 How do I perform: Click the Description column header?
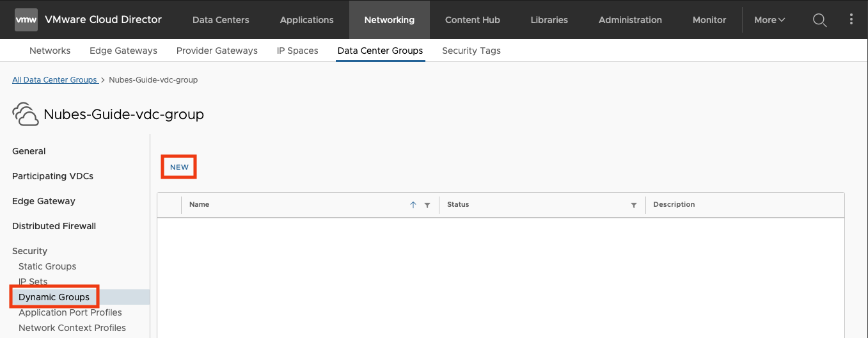click(x=674, y=205)
